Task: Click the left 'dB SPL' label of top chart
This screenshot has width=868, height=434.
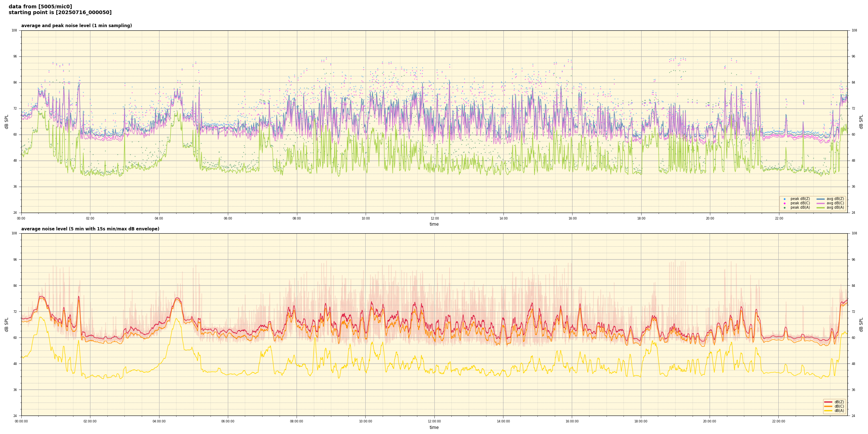Action: [x=7, y=122]
